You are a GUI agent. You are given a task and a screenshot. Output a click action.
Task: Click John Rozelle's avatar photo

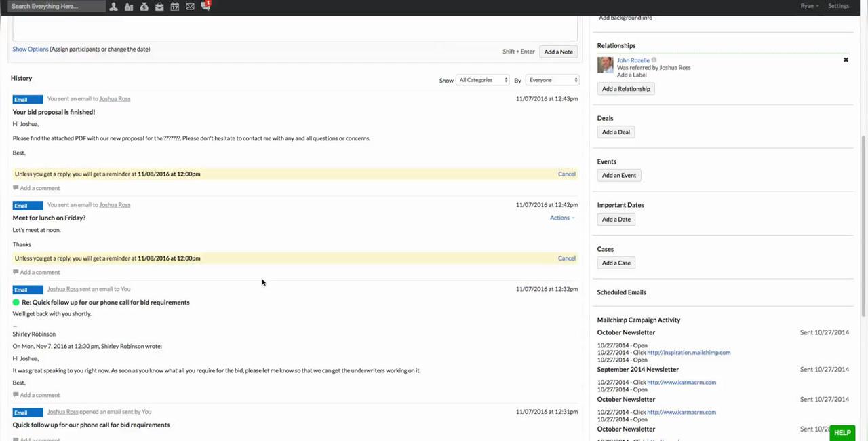click(x=605, y=65)
